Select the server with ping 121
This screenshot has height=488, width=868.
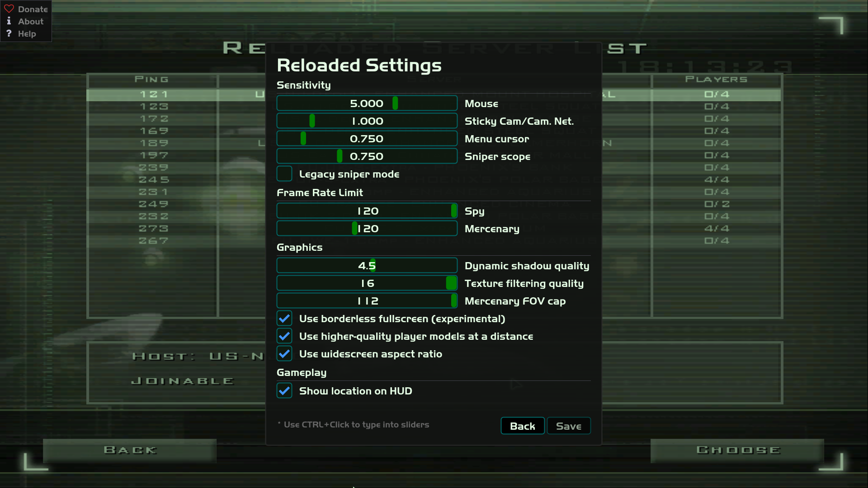[434, 94]
